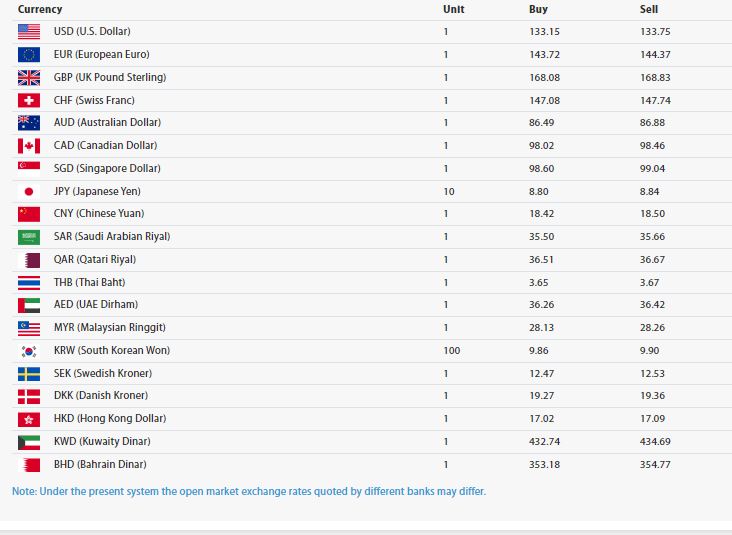Click the United States flag icon
This screenshot has width=732, height=535.
pos(29,32)
